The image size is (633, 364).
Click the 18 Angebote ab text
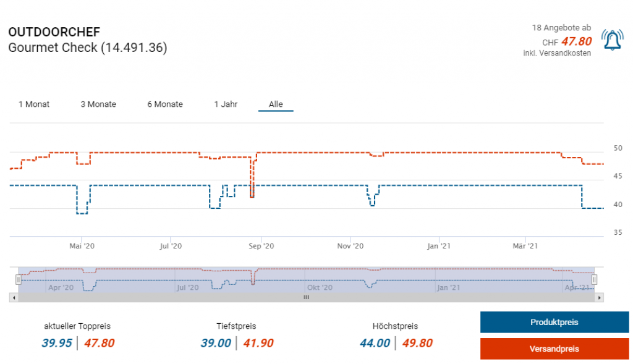coord(561,28)
